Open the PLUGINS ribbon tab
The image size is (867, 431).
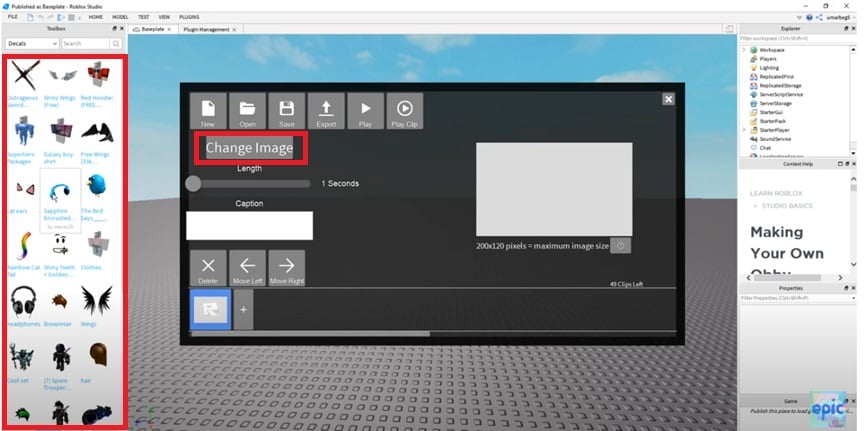[189, 17]
